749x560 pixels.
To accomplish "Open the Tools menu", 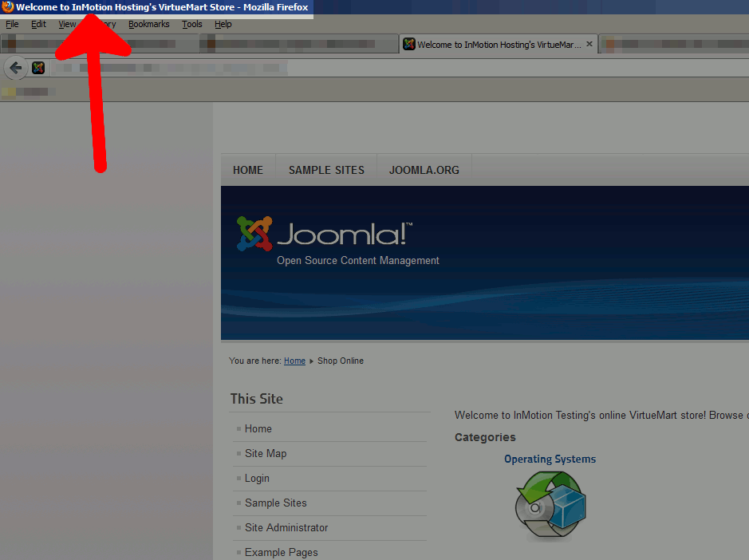I will (x=192, y=24).
